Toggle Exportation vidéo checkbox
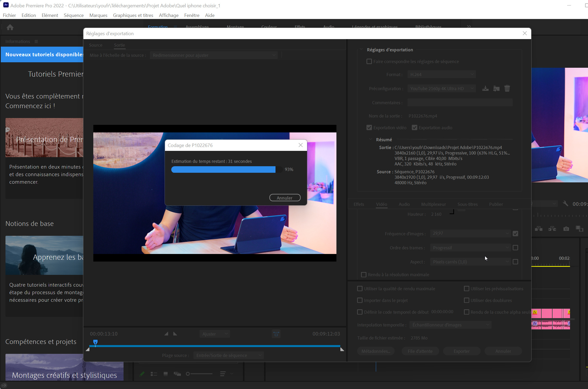The image size is (588, 389). click(369, 128)
